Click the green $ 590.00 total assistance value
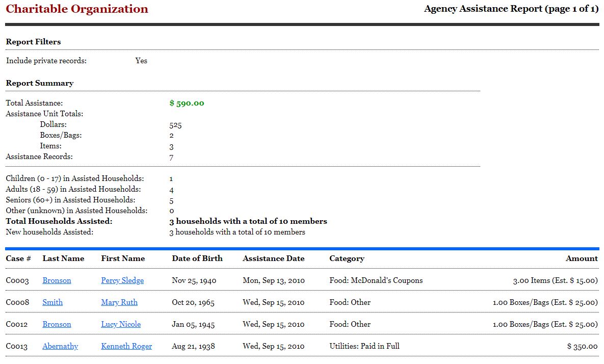Image resolution: width=604 pixels, height=364 pixels. tap(187, 103)
